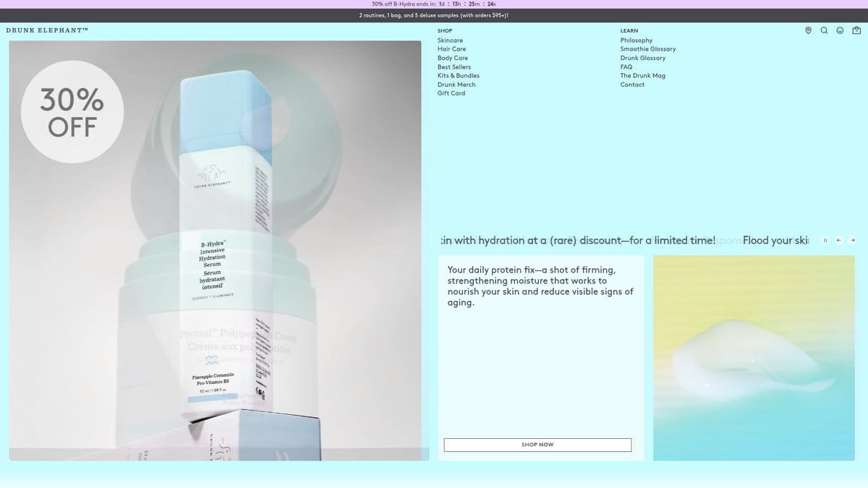
Task: Advance to the next carousel slide
Action: tap(853, 241)
